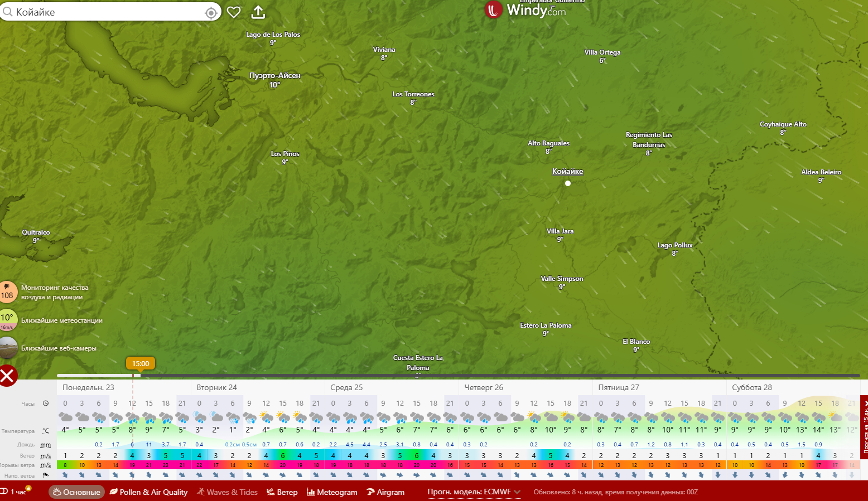Click Пуэрто-Айсен map label
The image size is (868, 501).
275,76
